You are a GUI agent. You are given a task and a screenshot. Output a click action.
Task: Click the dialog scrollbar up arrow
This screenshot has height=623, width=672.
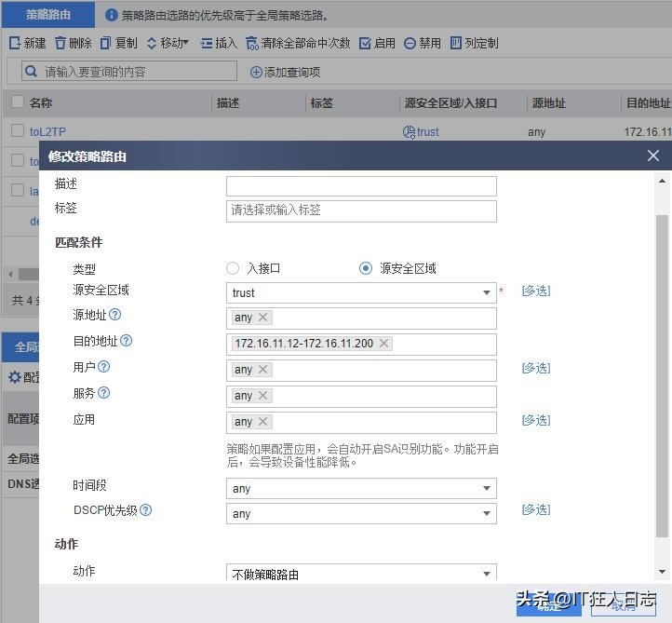[662, 181]
